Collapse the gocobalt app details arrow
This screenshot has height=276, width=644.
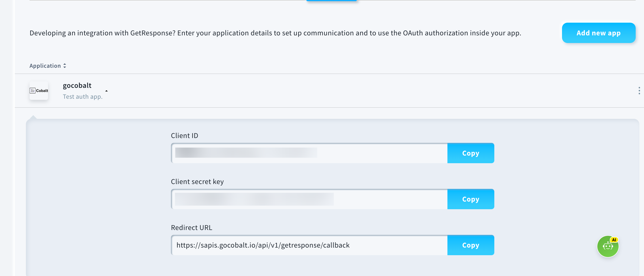point(106,91)
